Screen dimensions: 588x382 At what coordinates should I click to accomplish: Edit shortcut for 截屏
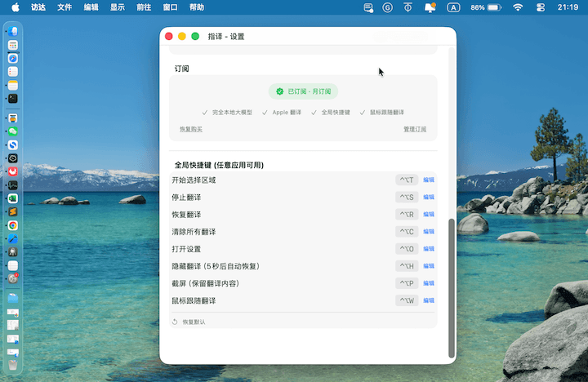[429, 283]
